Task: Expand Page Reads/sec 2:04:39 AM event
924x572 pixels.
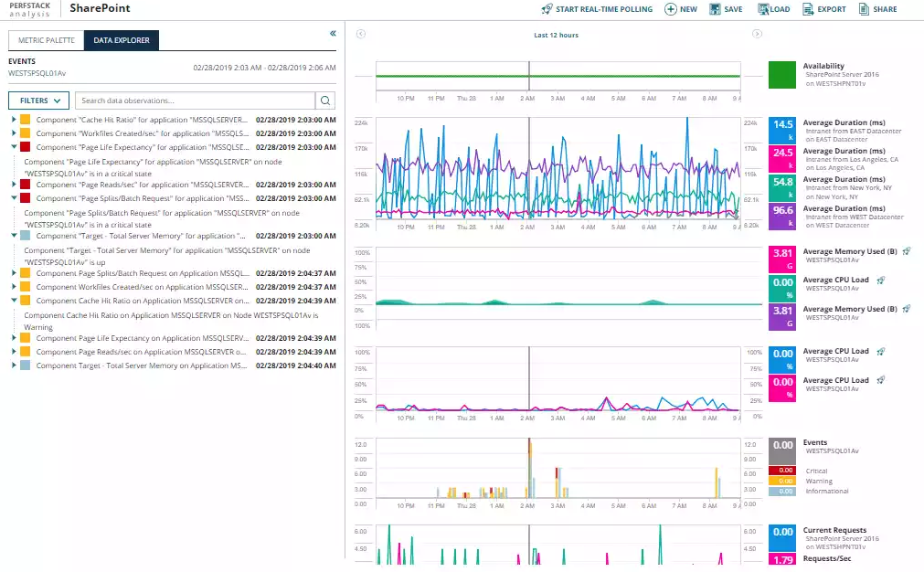Action: (x=14, y=352)
